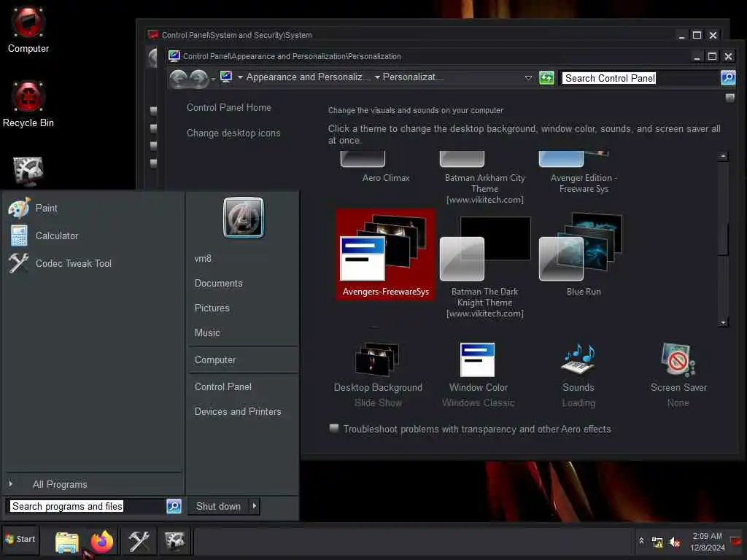Viewport: 747px width, 560px height.
Task: Expand the All Programs list
Action: pyautogui.click(x=60, y=484)
